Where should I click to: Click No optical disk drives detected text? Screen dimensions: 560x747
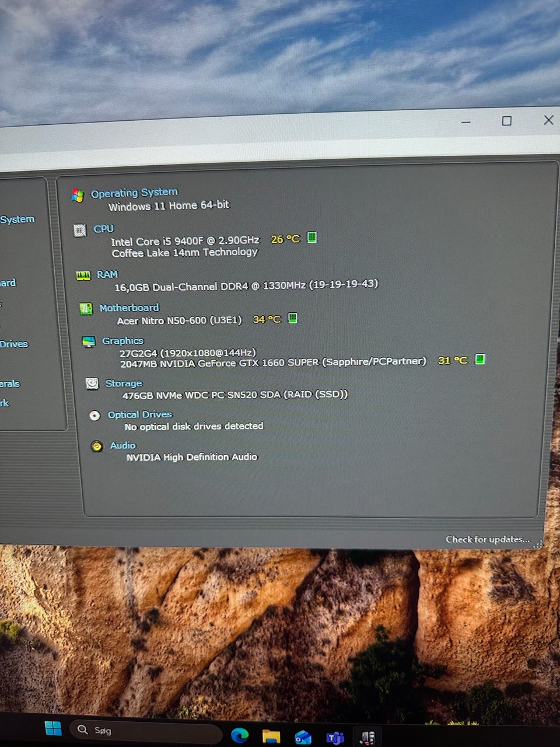pyautogui.click(x=194, y=427)
